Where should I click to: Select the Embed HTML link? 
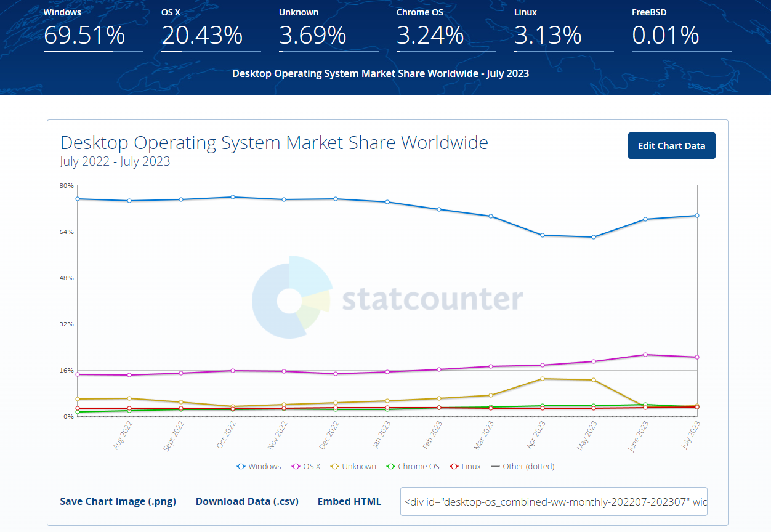pyautogui.click(x=349, y=501)
